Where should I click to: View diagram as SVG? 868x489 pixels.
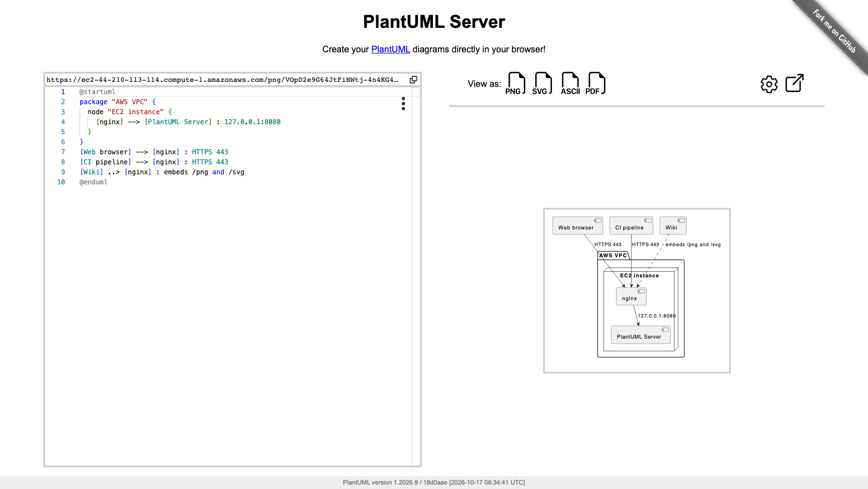542,84
